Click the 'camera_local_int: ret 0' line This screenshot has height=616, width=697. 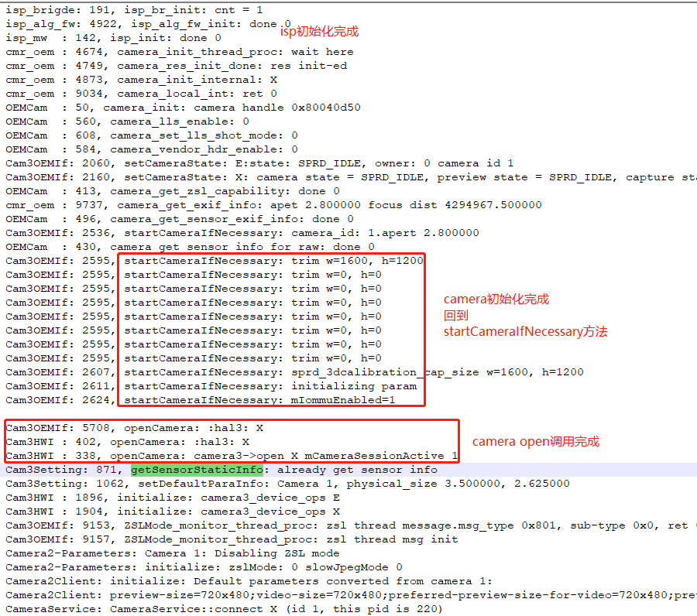click(x=142, y=94)
